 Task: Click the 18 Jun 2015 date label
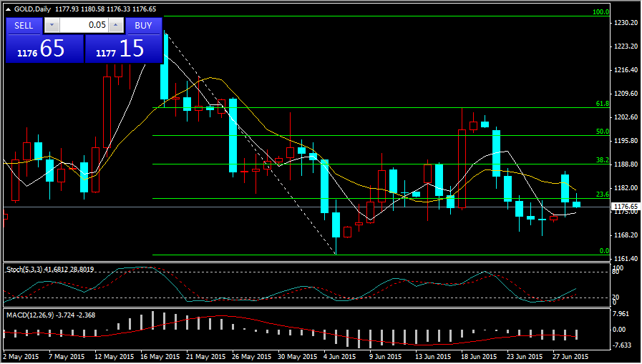tap(479, 357)
